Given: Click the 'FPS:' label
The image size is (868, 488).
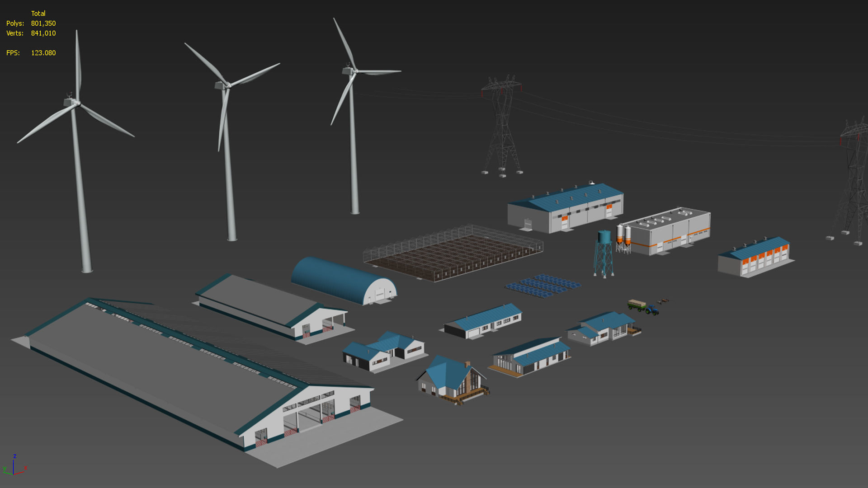Looking at the screenshot, I should click(13, 53).
